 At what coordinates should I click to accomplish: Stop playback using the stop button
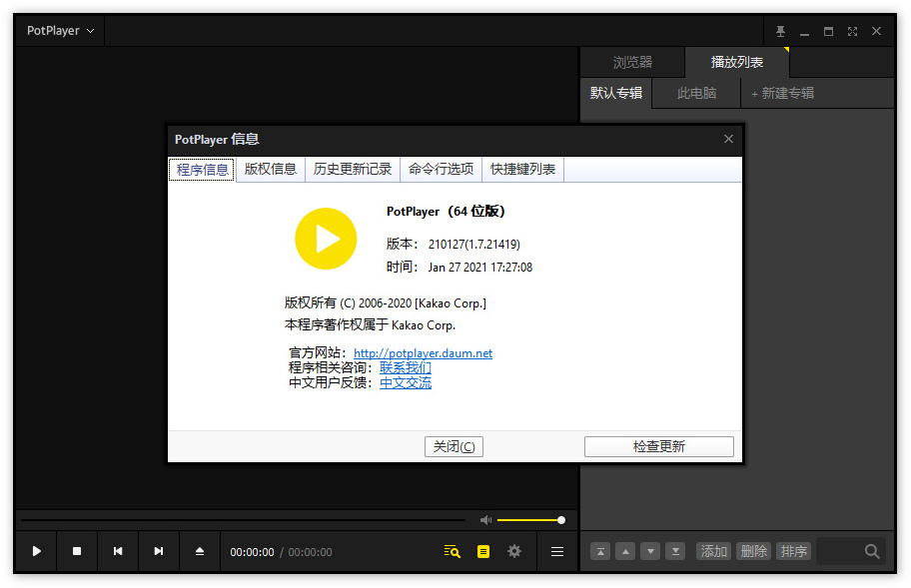tap(77, 550)
